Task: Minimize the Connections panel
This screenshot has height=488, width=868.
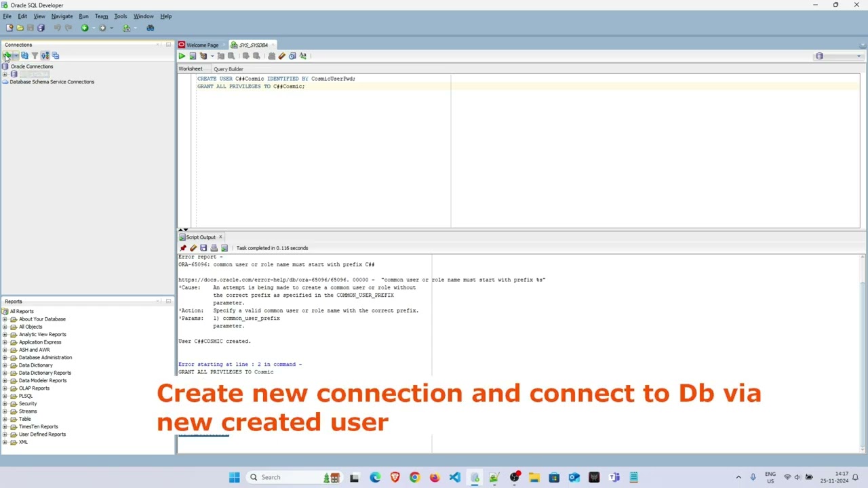Action: tap(168, 45)
